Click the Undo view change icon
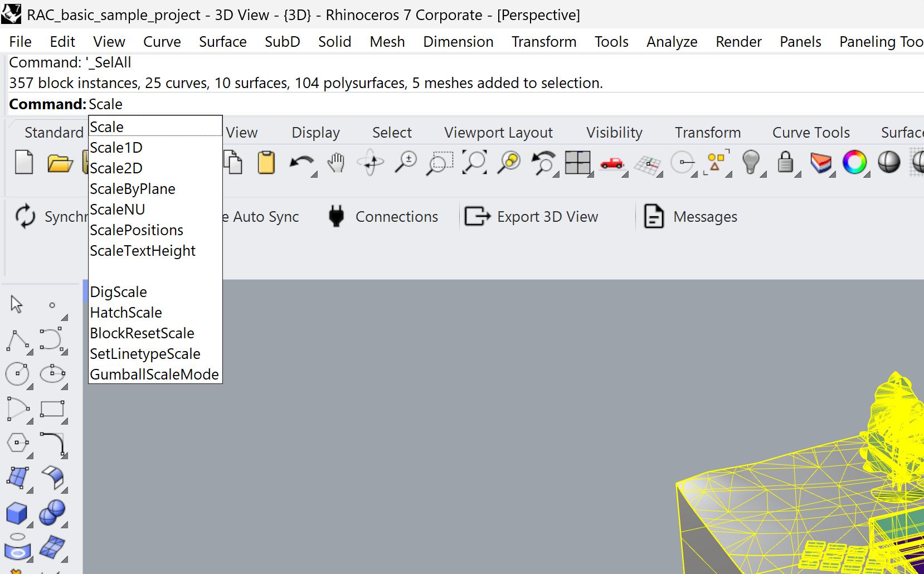 point(543,163)
